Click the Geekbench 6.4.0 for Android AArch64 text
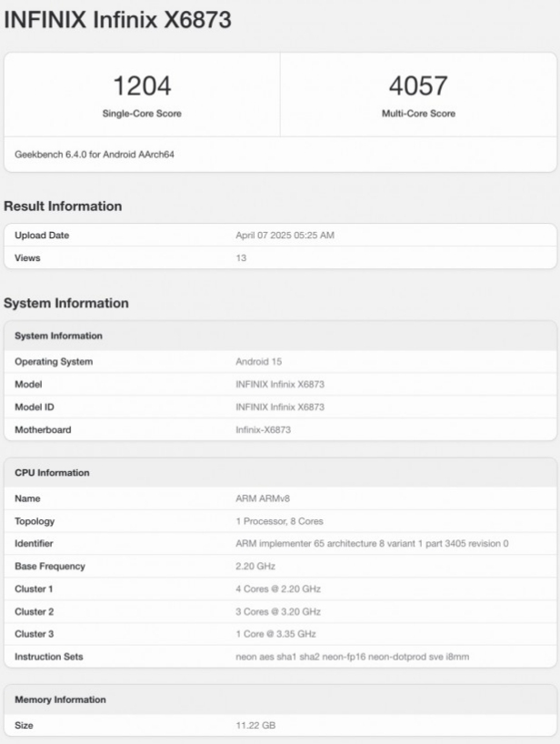This screenshot has height=744, width=560. [95, 155]
